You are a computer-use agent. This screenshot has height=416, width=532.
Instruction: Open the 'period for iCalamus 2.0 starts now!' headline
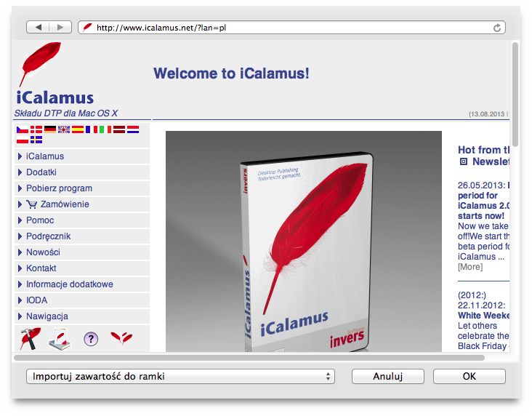click(484, 206)
